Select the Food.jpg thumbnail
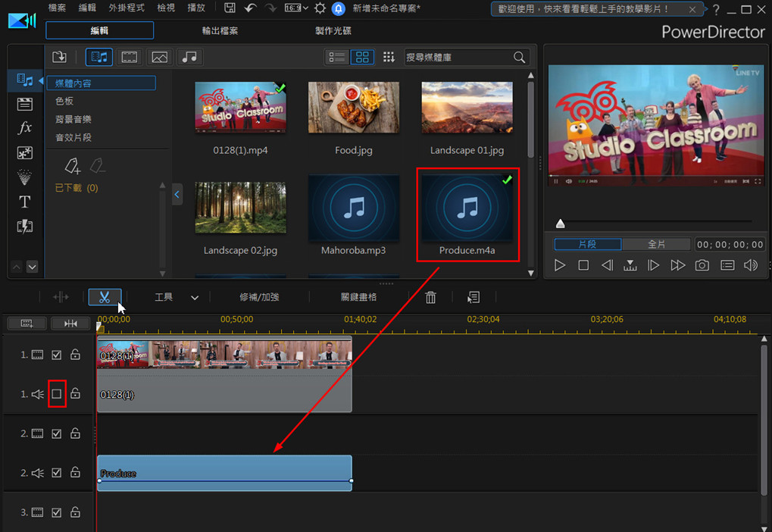The image size is (772, 532). (354, 108)
